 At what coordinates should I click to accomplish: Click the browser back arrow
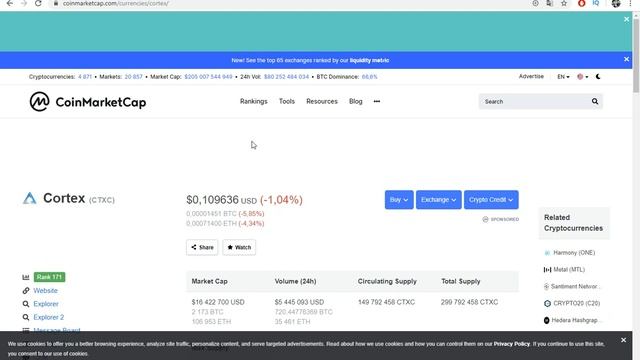(9, 3)
